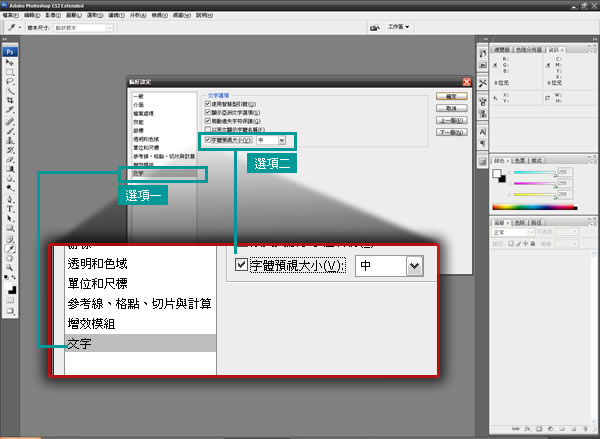Open the collapsed Paragraph panel icon
Screen dimensions: 600x439
483,143
